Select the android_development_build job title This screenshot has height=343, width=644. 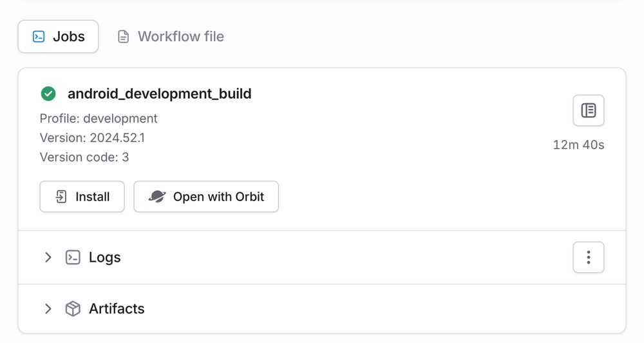tap(159, 93)
